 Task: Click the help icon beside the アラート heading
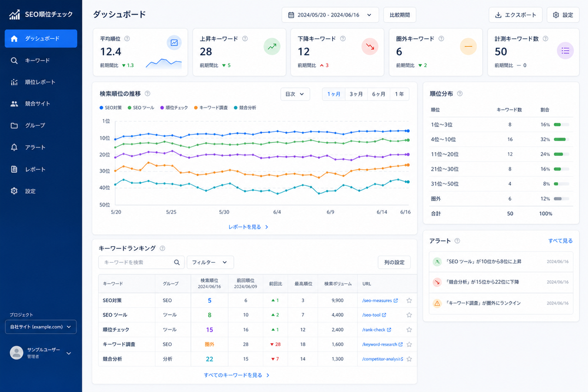click(x=457, y=241)
